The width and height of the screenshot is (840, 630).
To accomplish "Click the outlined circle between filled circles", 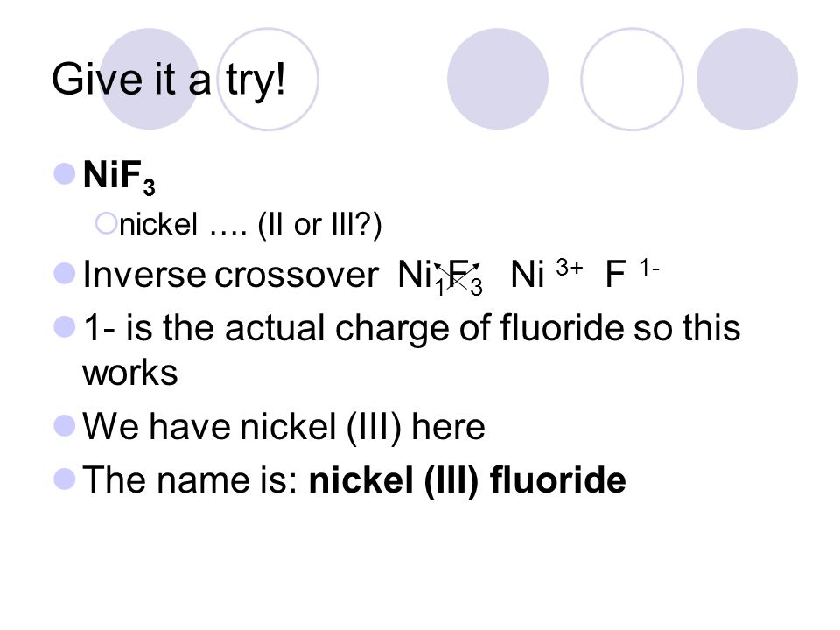I will 632,79.
